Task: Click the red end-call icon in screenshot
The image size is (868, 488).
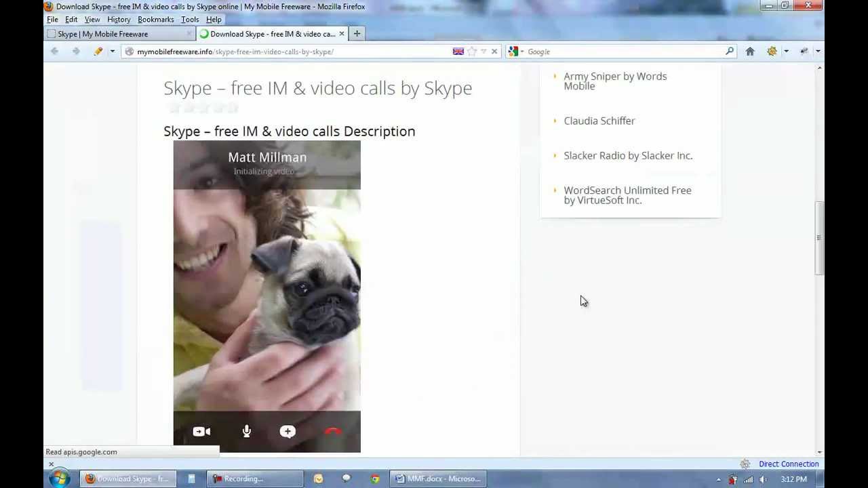Action: [332, 432]
